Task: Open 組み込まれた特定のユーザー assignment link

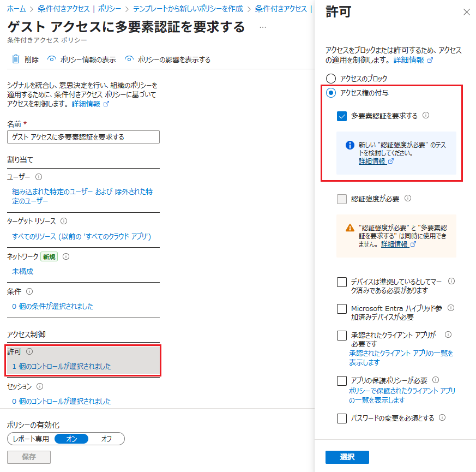Action: pos(82,196)
